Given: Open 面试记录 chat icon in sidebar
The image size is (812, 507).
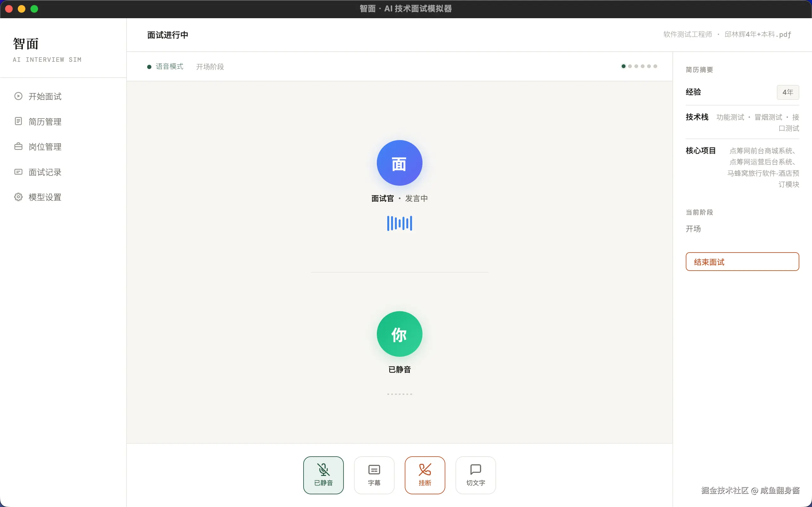Looking at the screenshot, I should click(18, 172).
